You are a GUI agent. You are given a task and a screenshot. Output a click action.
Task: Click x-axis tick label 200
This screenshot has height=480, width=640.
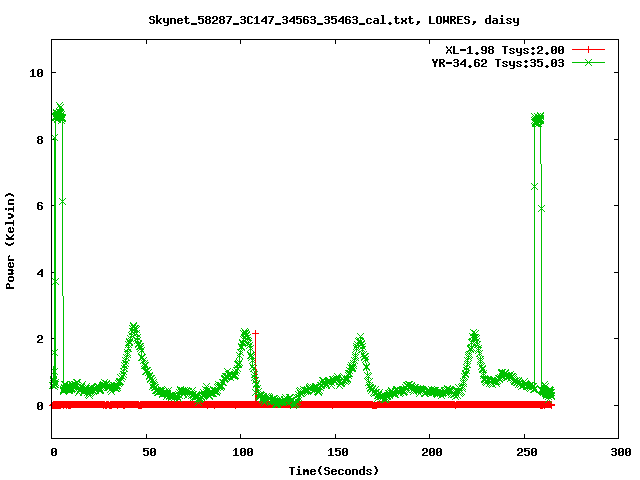click(x=432, y=452)
